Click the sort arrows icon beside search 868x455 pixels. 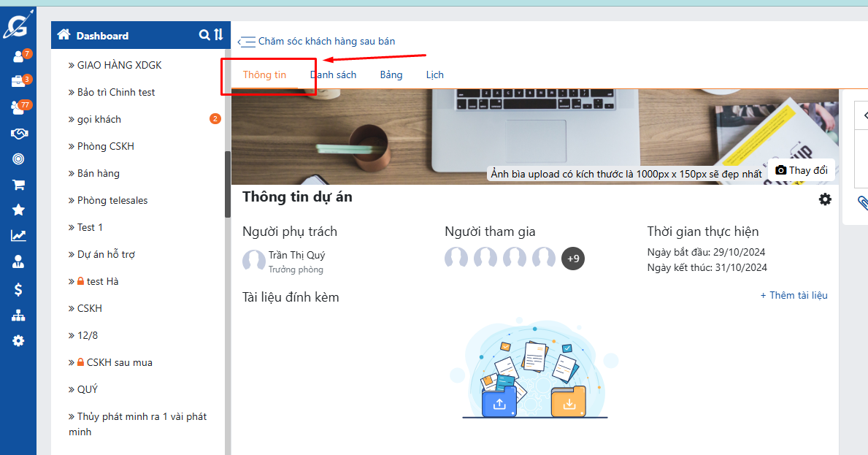pos(218,35)
